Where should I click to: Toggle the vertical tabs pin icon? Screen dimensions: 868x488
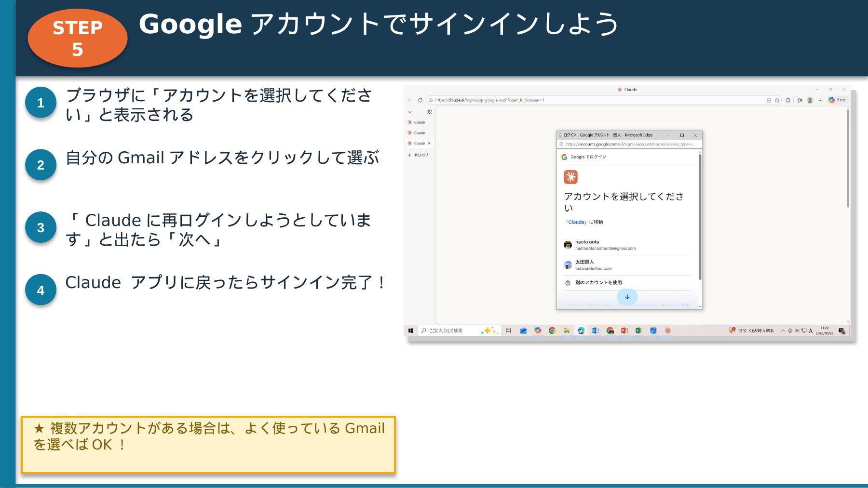[x=429, y=112]
